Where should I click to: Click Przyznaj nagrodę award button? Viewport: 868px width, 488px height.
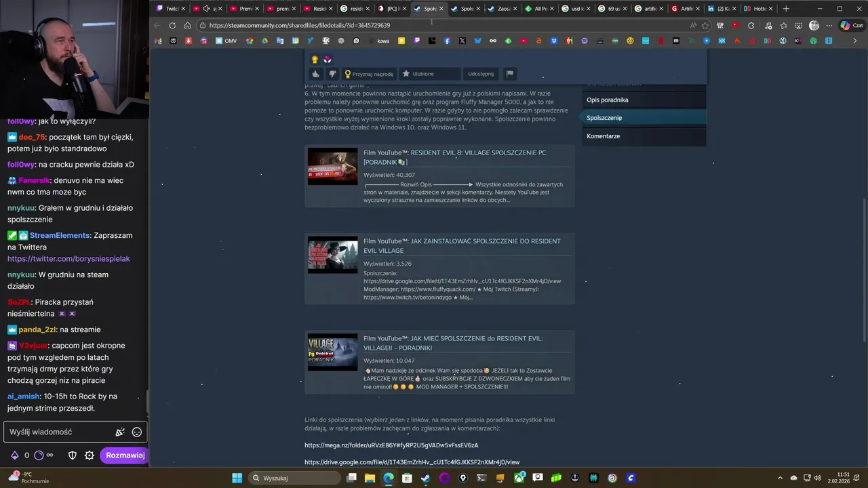tap(369, 74)
